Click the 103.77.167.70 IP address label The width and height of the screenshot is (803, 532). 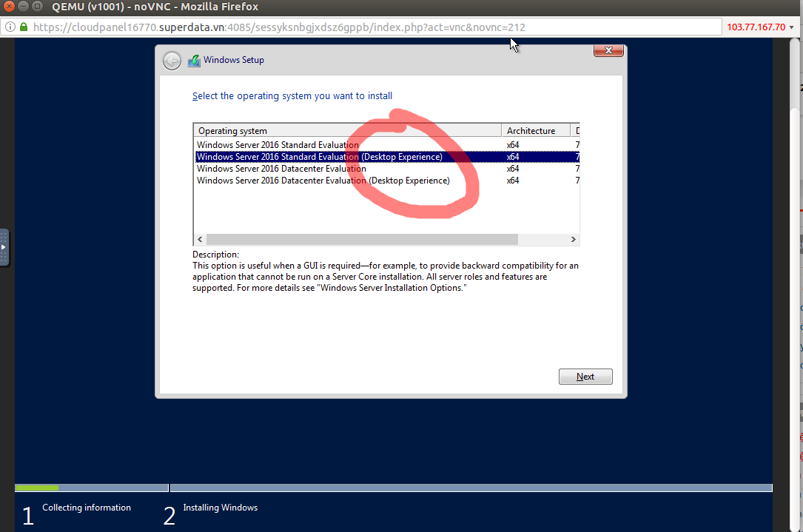(x=755, y=27)
